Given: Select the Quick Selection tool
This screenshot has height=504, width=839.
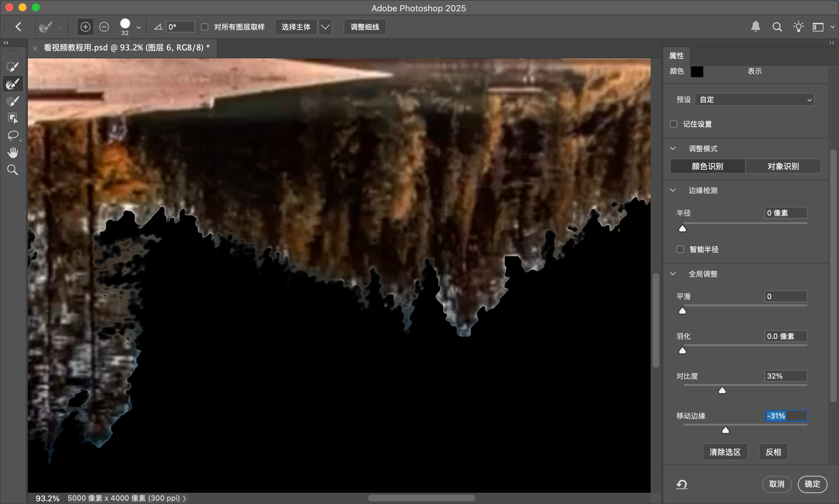Looking at the screenshot, I should 13,67.
